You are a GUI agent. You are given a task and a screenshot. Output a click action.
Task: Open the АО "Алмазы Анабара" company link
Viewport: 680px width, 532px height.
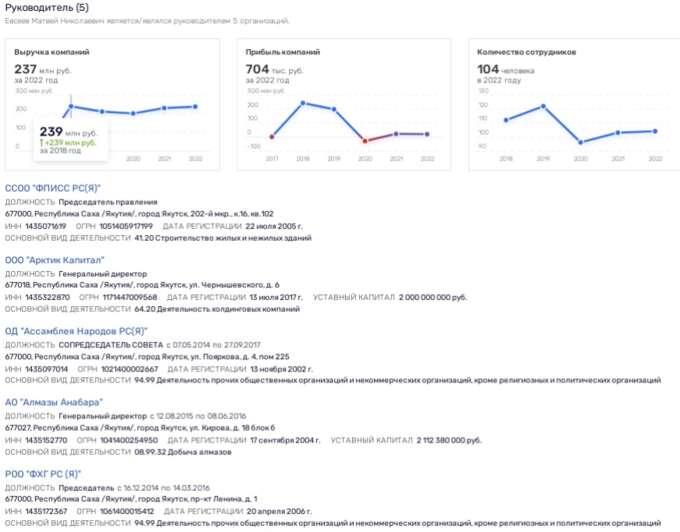tap(53, 402)
